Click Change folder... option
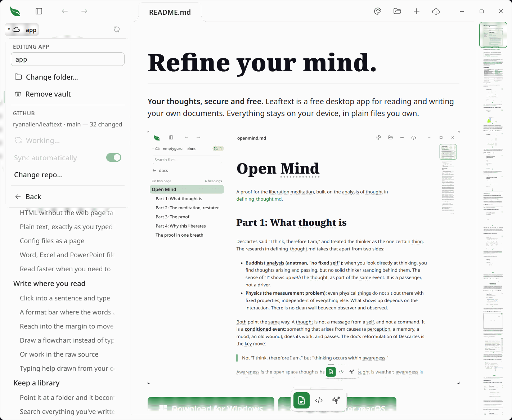Image resolution: width=512 pixels, height=420 pixels. click(x=68, y=77)
